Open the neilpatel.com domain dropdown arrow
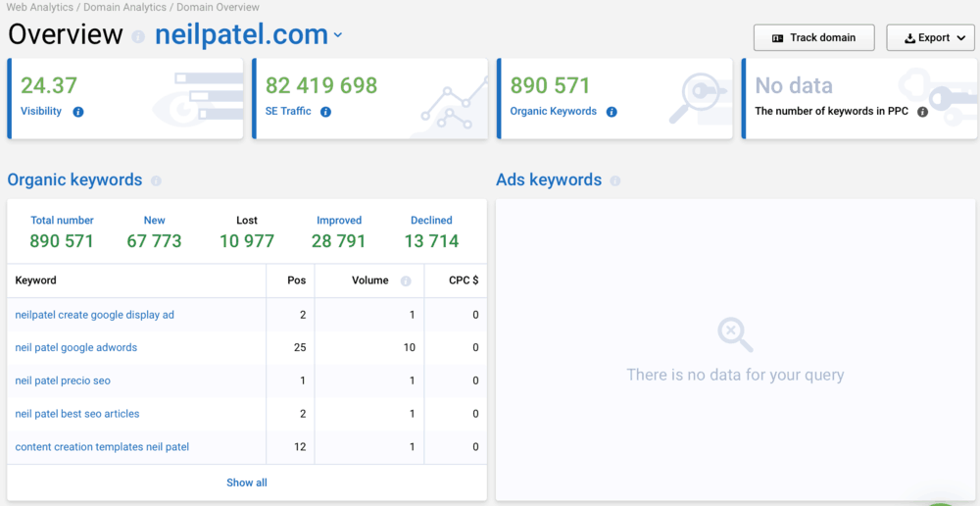The image size is (980, 506). (x=338, y=35)
